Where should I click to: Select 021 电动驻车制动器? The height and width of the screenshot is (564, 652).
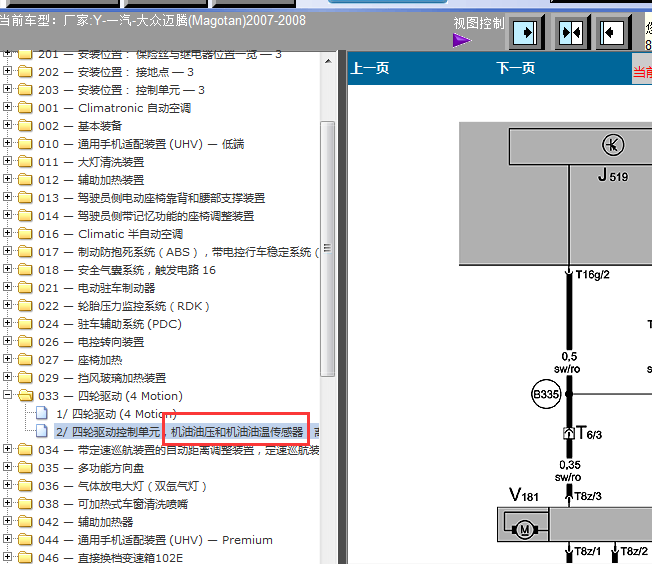point(96,288)
